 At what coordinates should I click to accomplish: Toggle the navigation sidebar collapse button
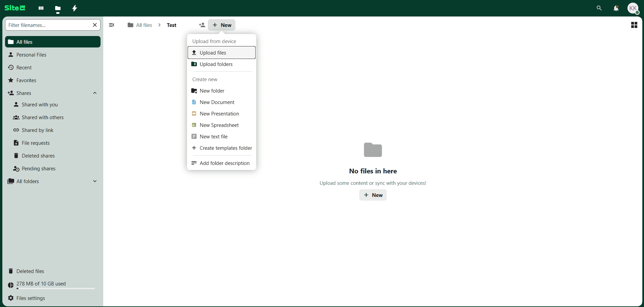tap(112, 25)
